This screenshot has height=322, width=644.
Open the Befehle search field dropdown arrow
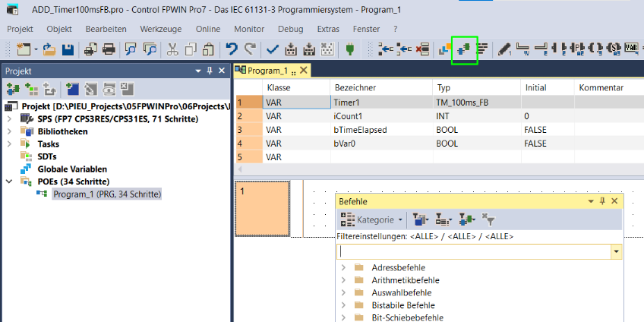[x=616, y=252]
